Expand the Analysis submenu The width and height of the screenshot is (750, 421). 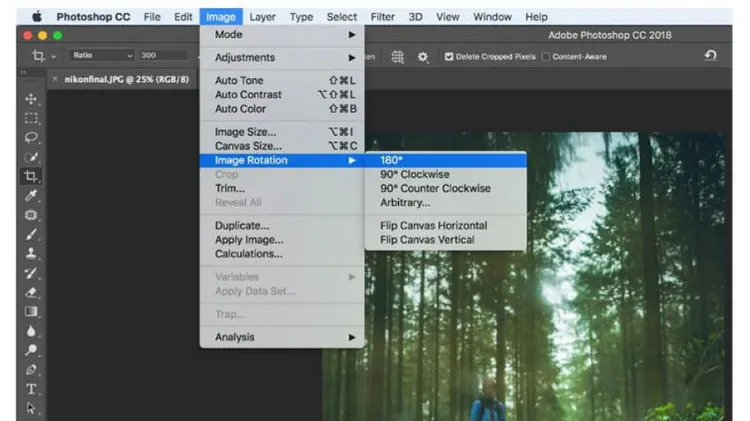pos(282,337)
